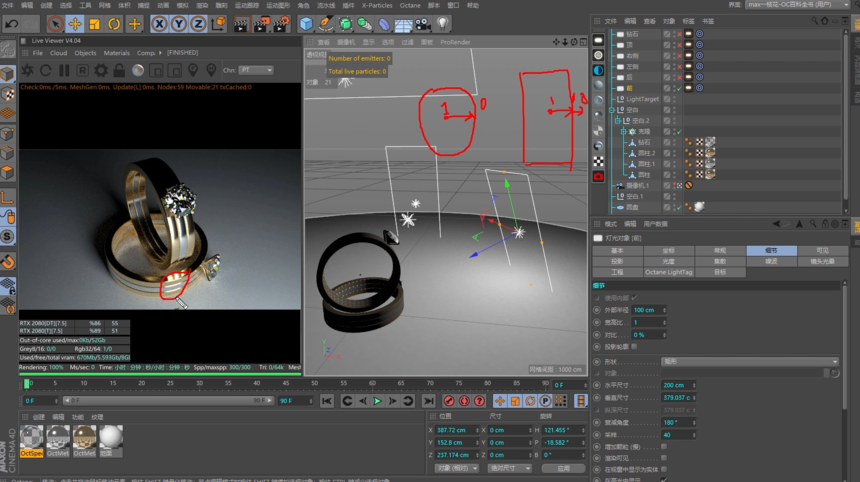Click the 水平尺寸 200 cm field
Screen dimensions: 860x482
click(678, 385)
